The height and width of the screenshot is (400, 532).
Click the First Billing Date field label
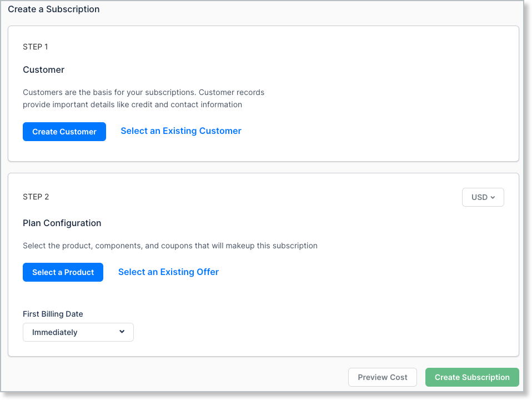click(x=53, y=314)
